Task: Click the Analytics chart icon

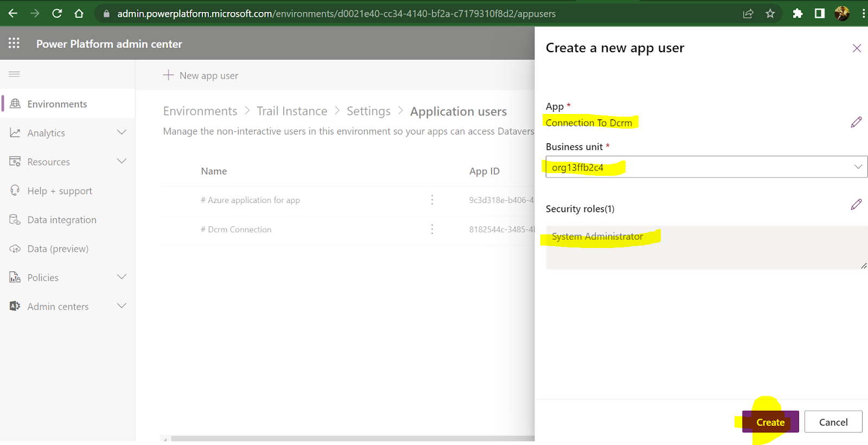Action: pos(15,133)
